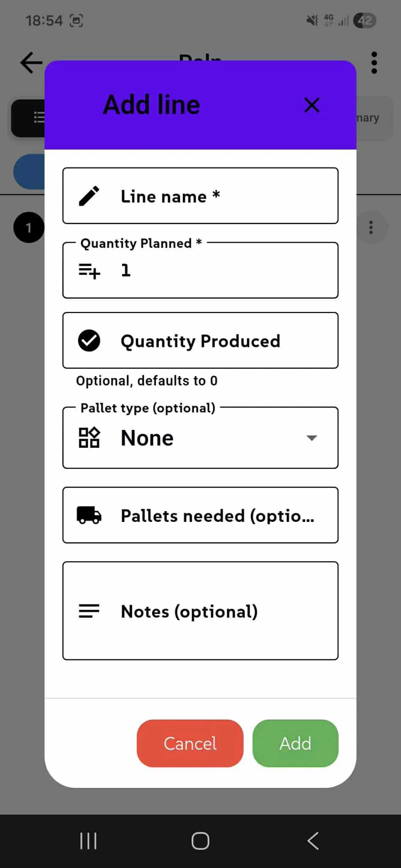The width and height of the screenshot is (401, 868).
Task: Open the three-dot overflow menu top right
Action: click(374, 62)
